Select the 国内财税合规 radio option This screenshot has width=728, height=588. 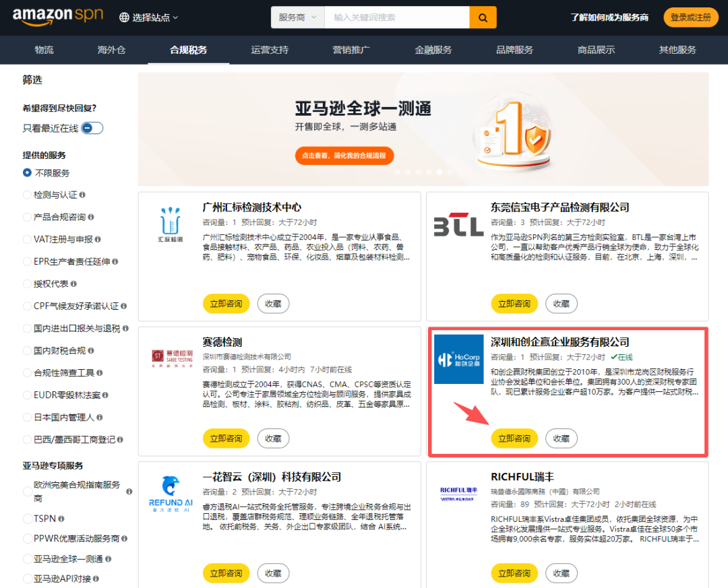(28, 351)
